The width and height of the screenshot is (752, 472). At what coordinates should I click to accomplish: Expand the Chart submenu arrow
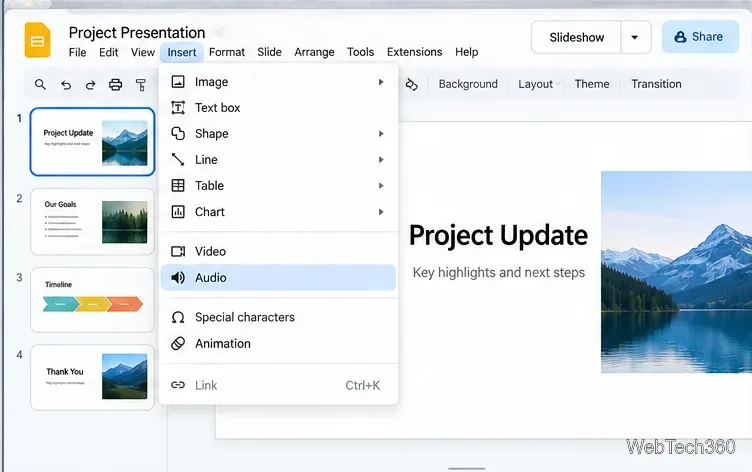click(x=381, y=212)
